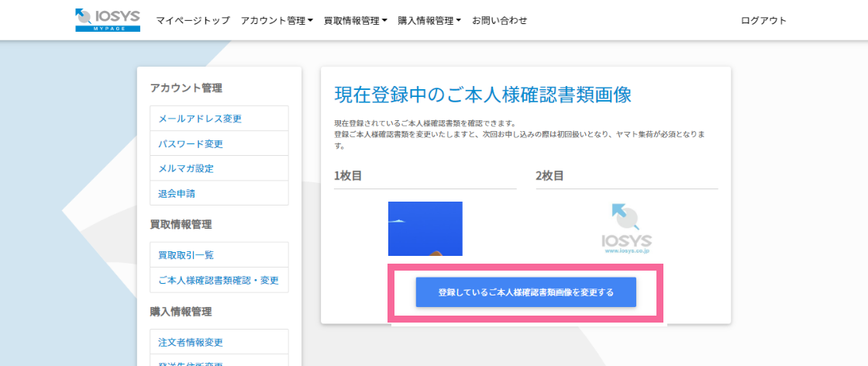Viewport: 868px width, 366px height.
Task: Open the お問い合わせ page from navigation
Action: point(499,21)
